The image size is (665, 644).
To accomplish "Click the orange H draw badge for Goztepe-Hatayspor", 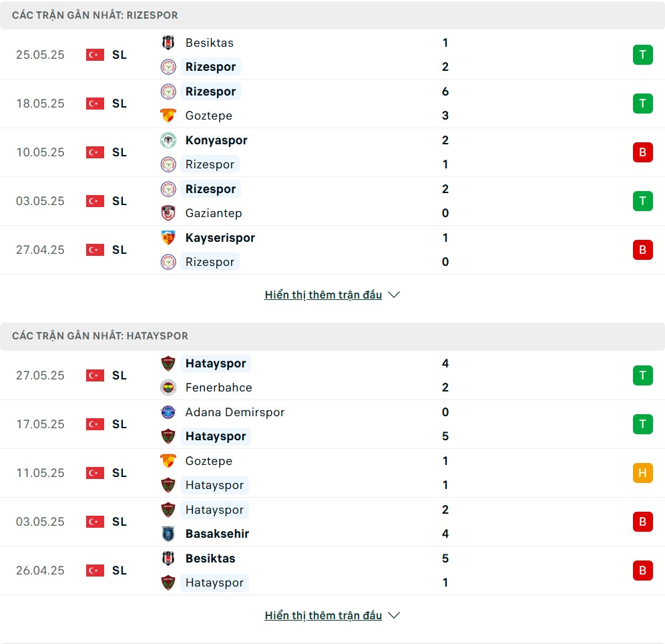I will pos(642,473).
